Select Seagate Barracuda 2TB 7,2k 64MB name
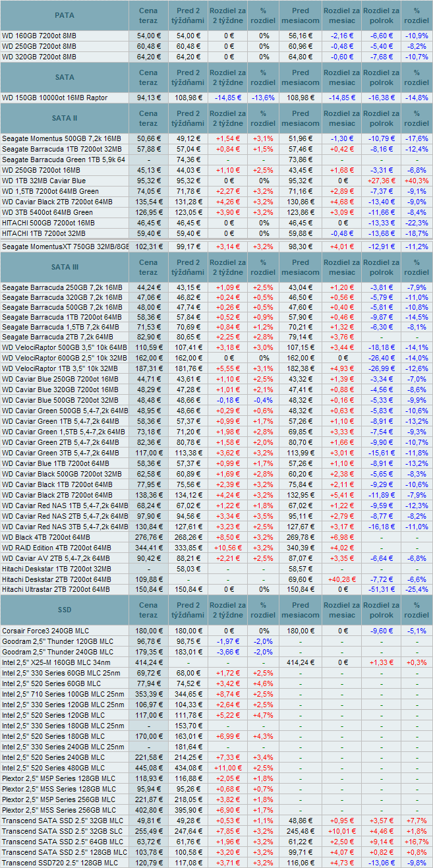433x868 pixels. coord(59,337)
